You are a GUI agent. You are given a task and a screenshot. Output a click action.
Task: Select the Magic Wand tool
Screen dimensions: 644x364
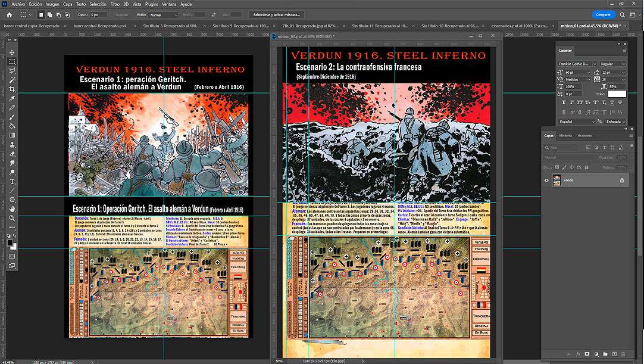(12, 80)
